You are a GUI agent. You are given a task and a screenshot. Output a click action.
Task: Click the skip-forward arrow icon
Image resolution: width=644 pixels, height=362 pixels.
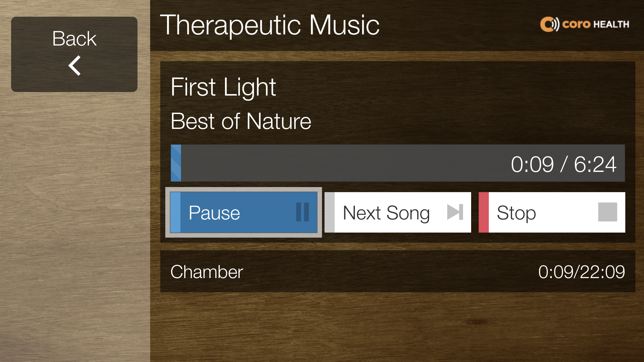click(x=455, y=212)
